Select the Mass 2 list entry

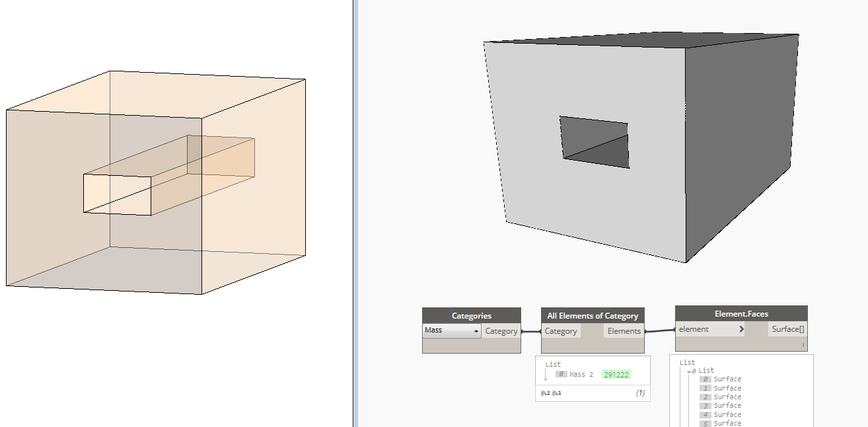(581, 374)
